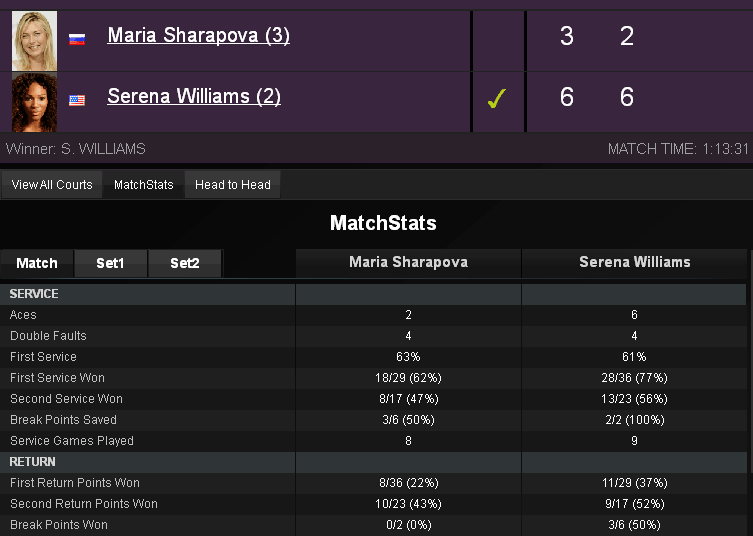753x536 pixels.
Task: Show Set2 statistics
Action: tap(184, 264)
